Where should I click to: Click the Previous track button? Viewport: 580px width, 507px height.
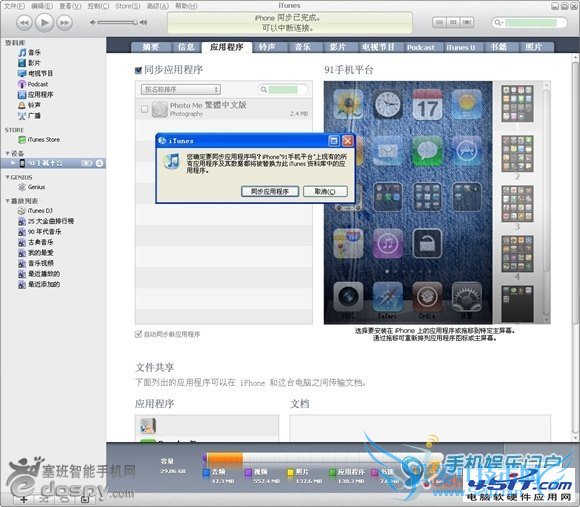coord(24,23)
